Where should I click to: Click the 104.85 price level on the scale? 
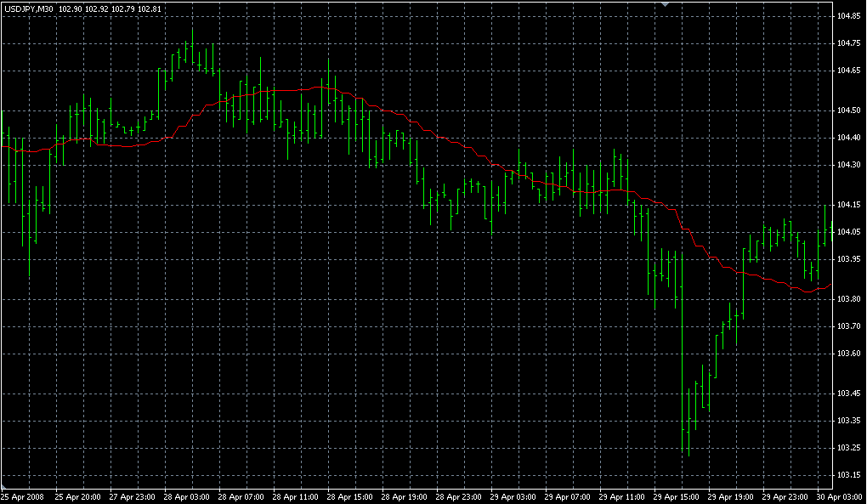click(848, 16)
